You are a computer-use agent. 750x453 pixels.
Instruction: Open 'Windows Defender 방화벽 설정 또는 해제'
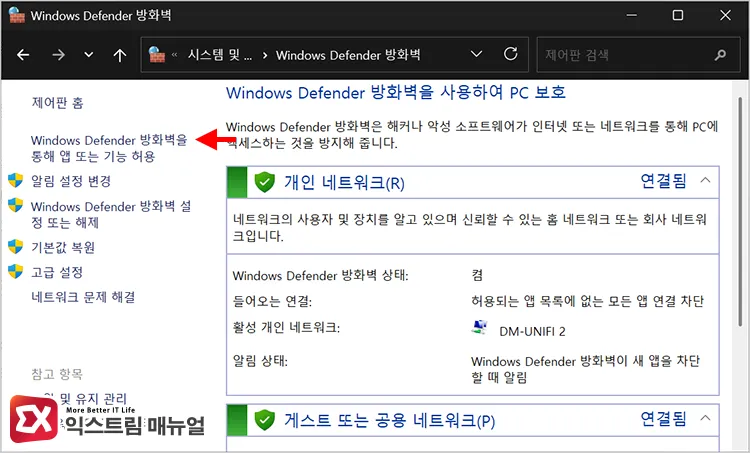coord(111,214)
